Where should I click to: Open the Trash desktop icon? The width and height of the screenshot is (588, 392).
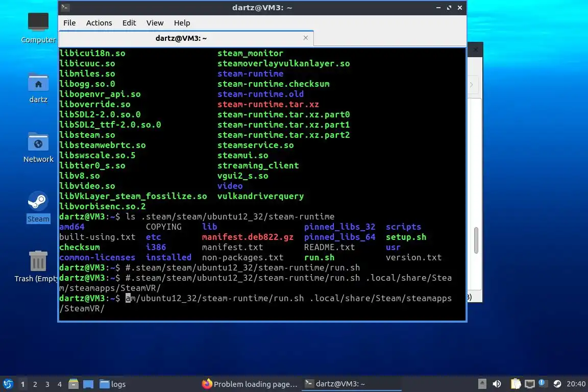point(38,266)
